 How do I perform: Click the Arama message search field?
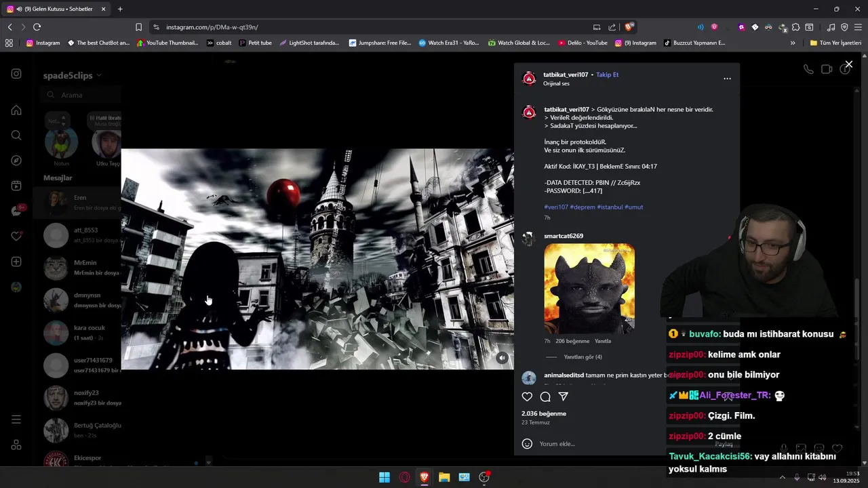coord(80,95)
